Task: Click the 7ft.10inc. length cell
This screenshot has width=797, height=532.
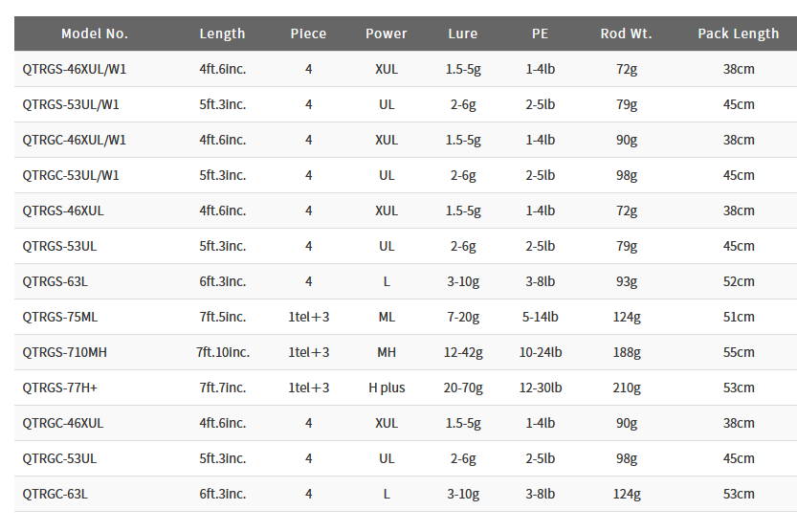Action: point(223,352)
